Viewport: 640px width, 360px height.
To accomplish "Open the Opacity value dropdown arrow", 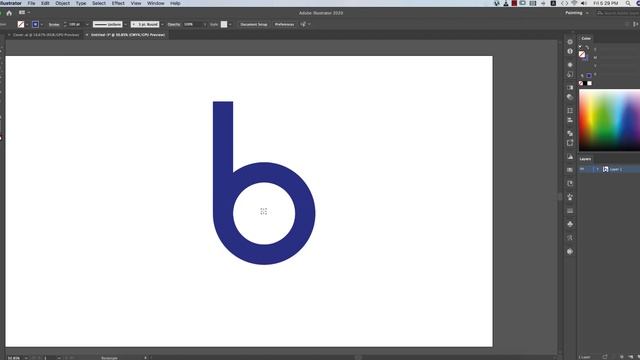I will click(x=204, y=24).
